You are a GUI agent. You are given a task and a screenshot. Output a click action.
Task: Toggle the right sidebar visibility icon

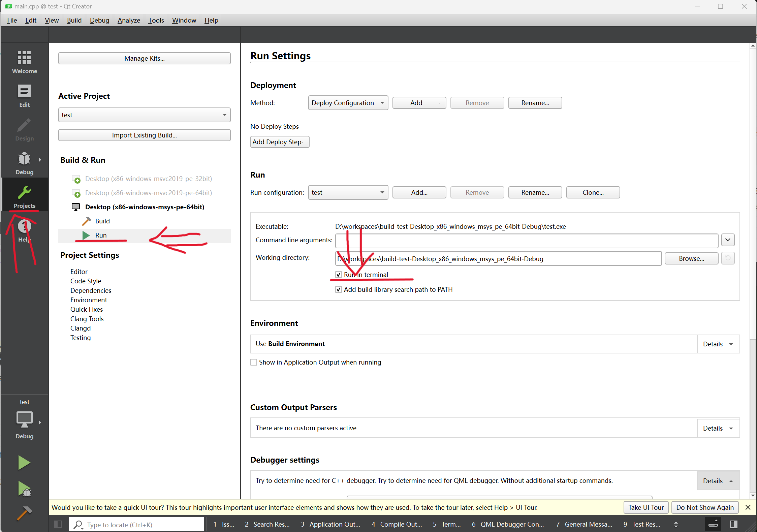[734, 524]
